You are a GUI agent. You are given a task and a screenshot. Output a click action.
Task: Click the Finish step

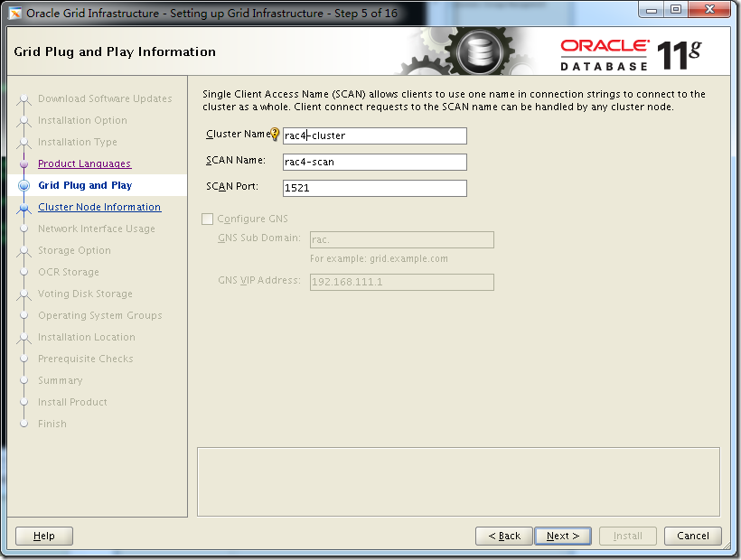tap(52, 424)
